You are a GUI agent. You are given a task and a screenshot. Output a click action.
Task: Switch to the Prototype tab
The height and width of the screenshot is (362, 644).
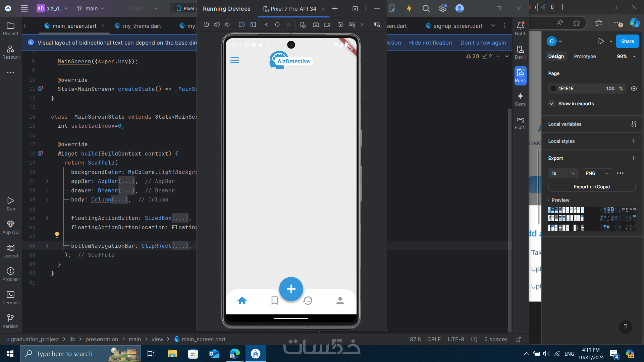pos(585,56)
